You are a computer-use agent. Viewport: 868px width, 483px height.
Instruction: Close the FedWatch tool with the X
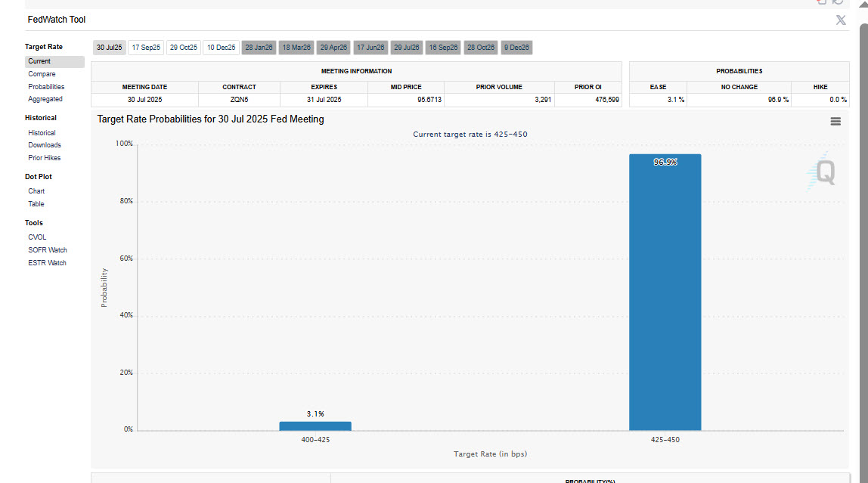coord(840,20)
